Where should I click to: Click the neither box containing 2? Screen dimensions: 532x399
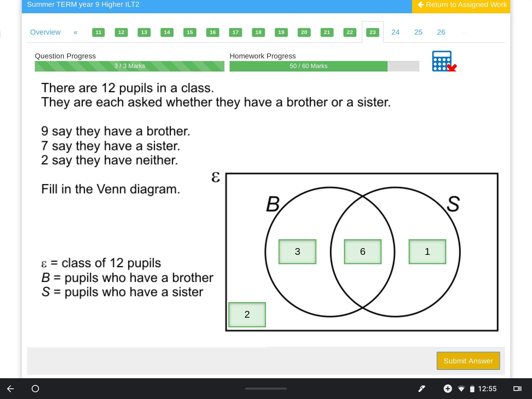(247, 315)
